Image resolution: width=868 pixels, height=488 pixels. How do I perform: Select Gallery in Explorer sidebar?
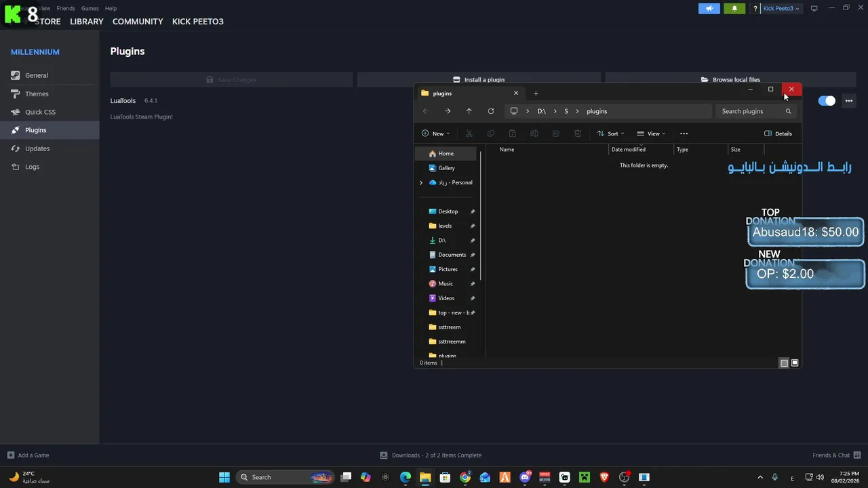446,168
